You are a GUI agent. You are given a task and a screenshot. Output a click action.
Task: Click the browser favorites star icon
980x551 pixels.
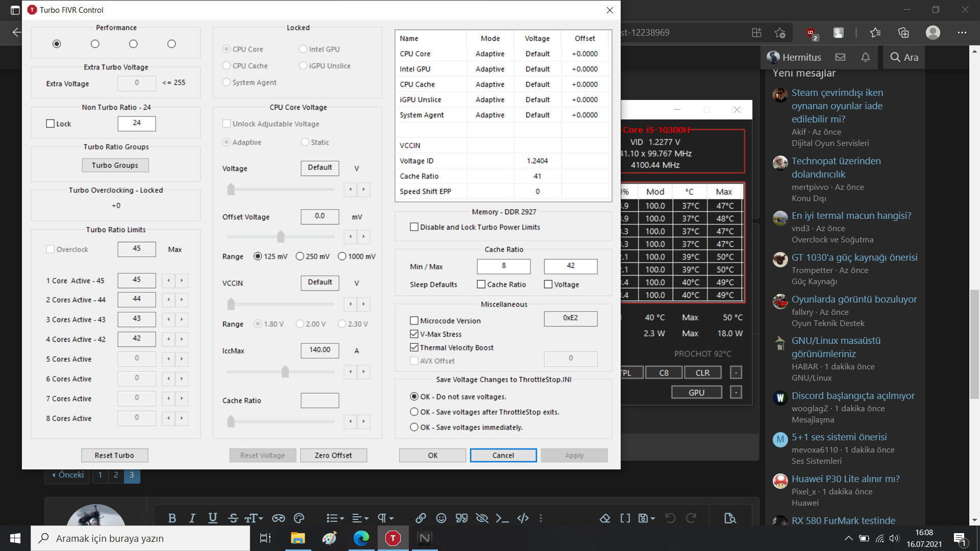tap(875, 33)
